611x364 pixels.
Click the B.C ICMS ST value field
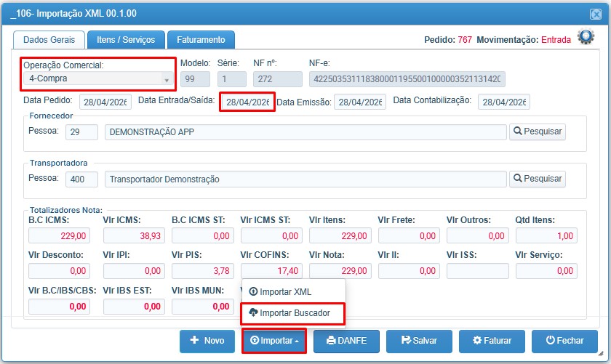pos(203,235)
